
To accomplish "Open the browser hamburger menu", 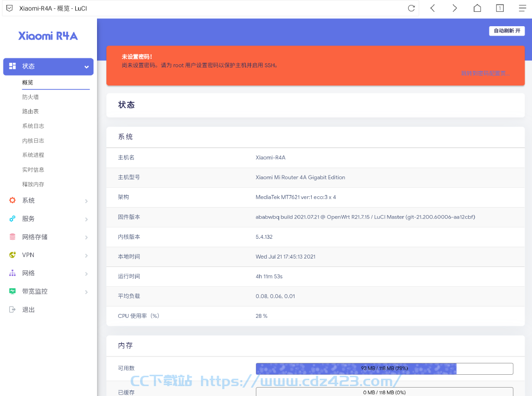I will (x=523, y=8).
